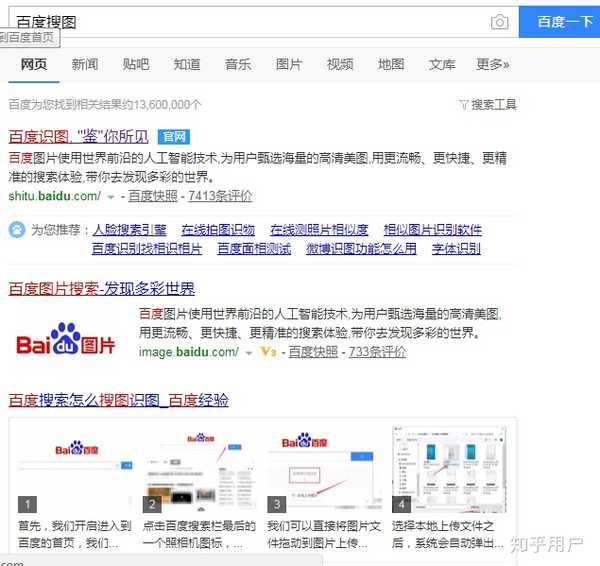Open the 知道 tab
The image size is (600, 566).
pos(187,64)
